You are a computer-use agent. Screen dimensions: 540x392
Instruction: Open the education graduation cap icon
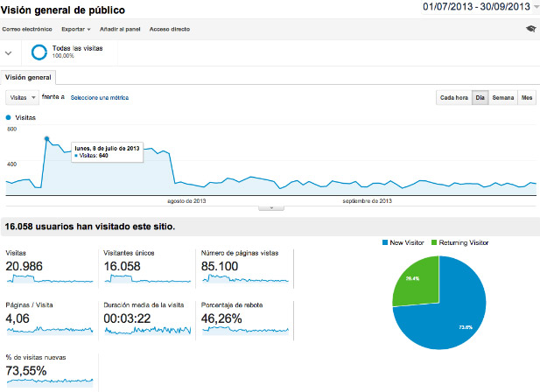(530, 29)
